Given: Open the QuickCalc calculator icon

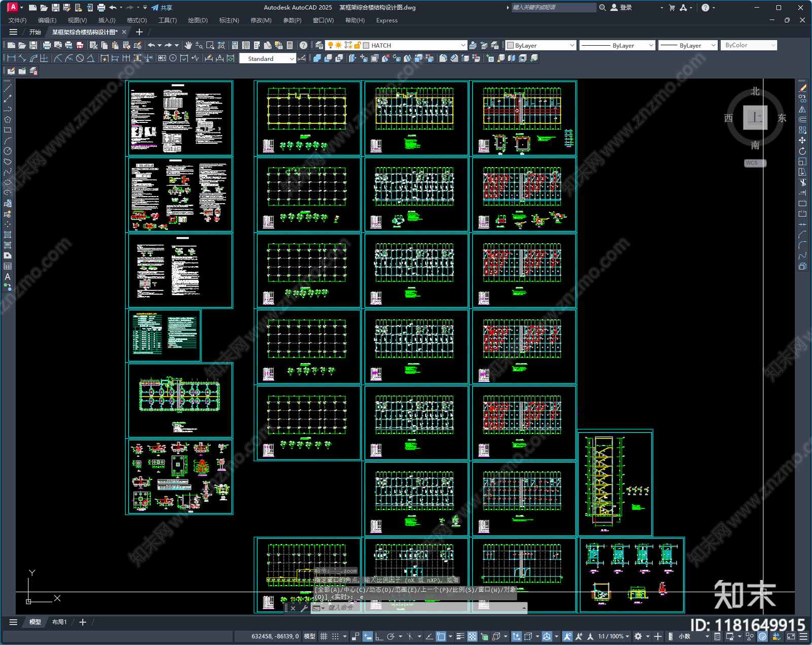Looking at the screenshot, I should pyautogui.click(x=290, y=45).
